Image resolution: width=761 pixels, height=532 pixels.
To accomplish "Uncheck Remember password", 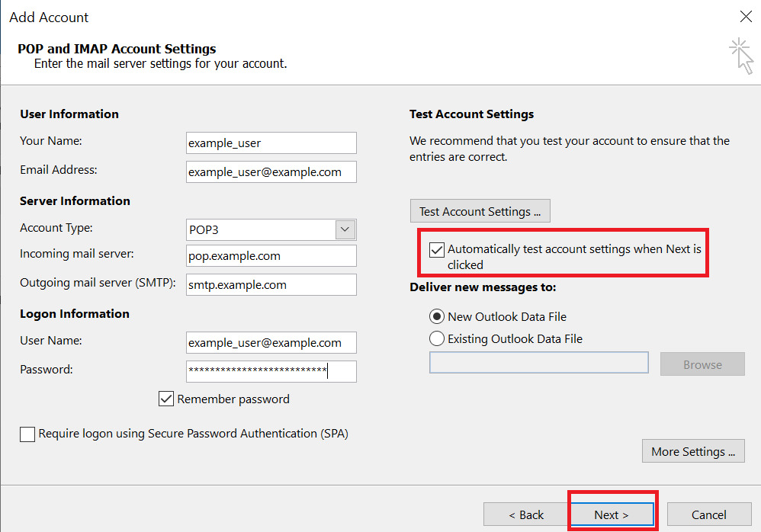I will click(x=167, y=399).
